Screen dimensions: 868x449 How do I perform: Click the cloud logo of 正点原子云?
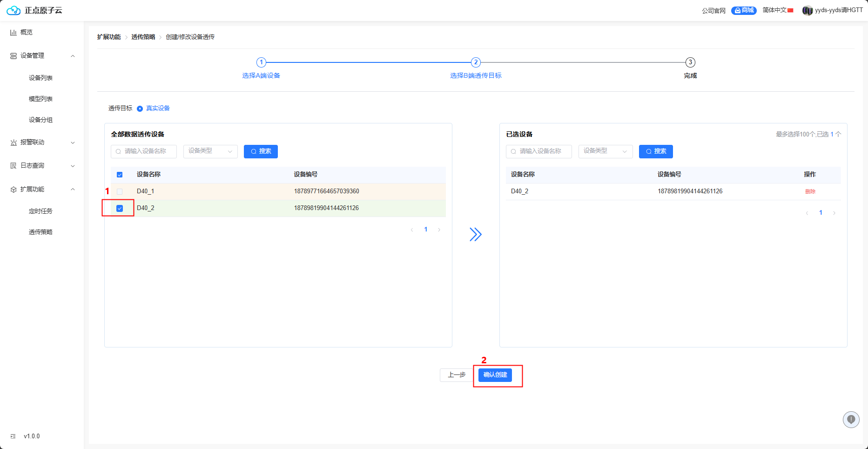(13, 10)
